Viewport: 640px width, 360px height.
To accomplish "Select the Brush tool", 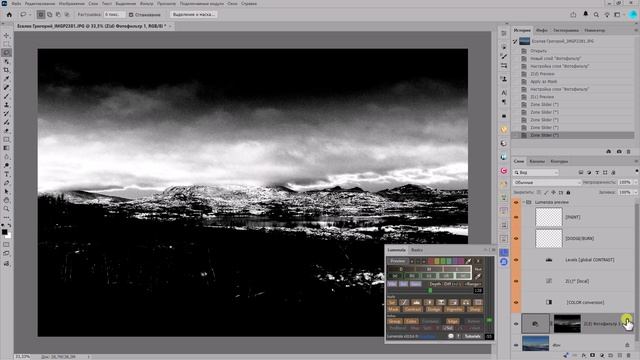I will pyautogui.click(x=6, y=96).
